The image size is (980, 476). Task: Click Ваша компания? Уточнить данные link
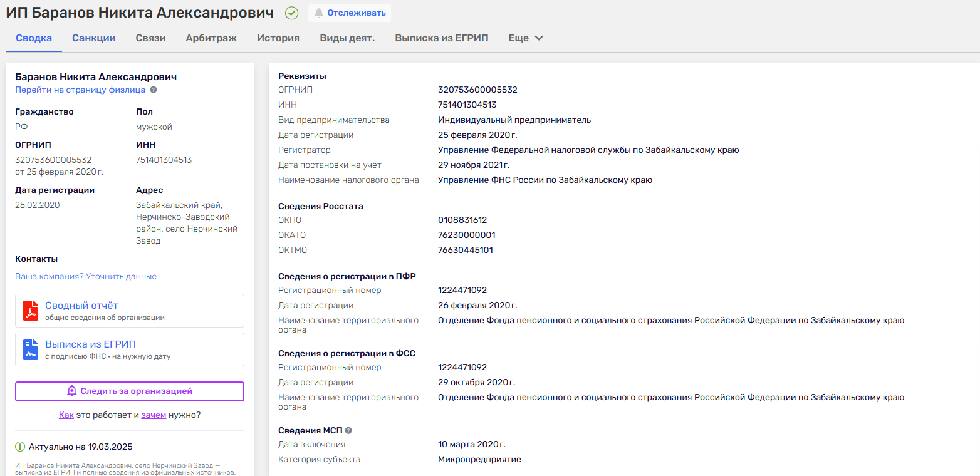(x=86, y=277)
